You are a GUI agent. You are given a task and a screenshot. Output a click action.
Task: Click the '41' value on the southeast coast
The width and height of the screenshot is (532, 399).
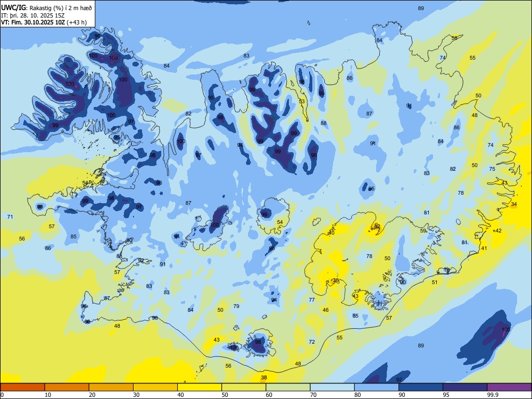tap(484, 248)
